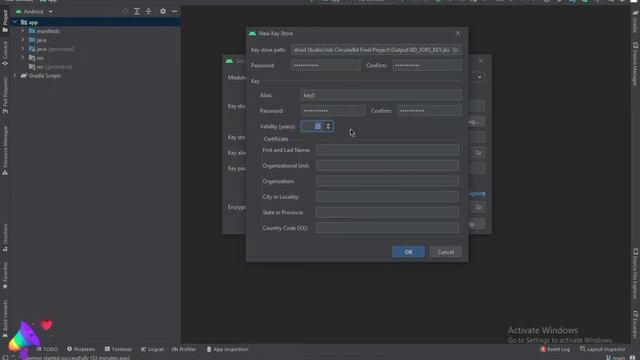Screen dimensions: 640x360
Task: Click the key Password field under Alias
Action: tap(333, 111)
